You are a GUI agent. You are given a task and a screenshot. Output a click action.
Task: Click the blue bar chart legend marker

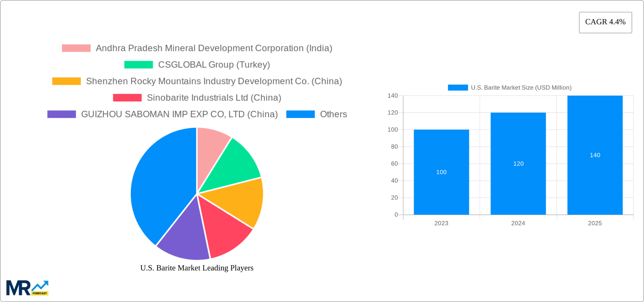click(x=458, y=87)
